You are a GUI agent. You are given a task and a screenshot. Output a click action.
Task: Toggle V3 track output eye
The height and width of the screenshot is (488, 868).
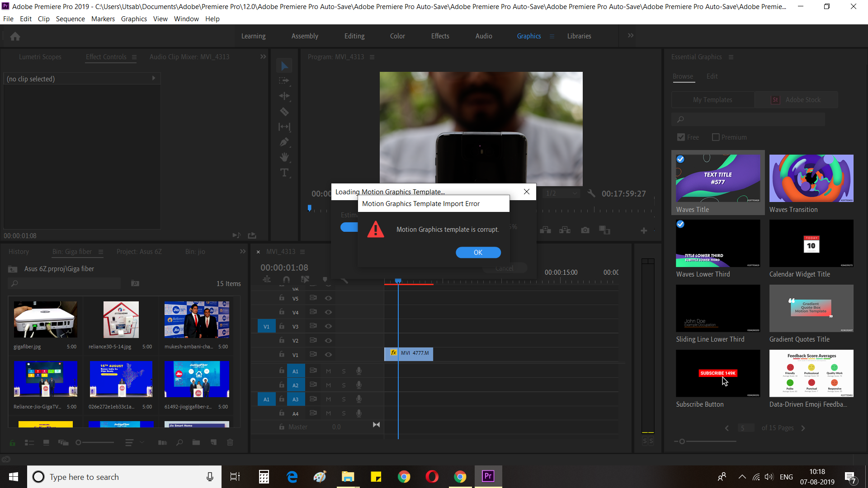[329, 326]
